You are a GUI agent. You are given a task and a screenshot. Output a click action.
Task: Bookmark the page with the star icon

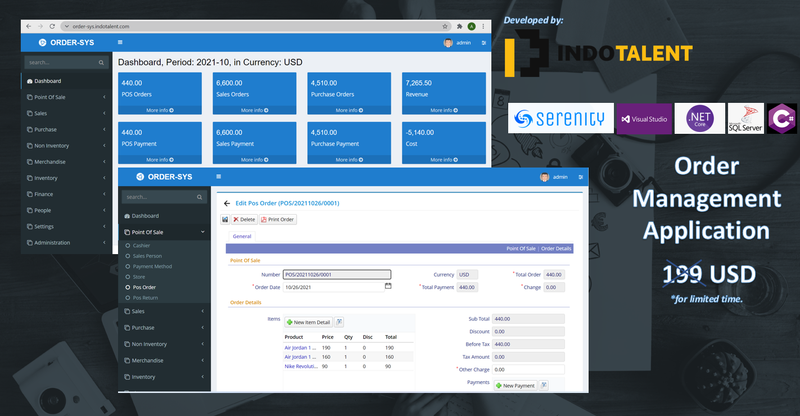click(445, 26)
